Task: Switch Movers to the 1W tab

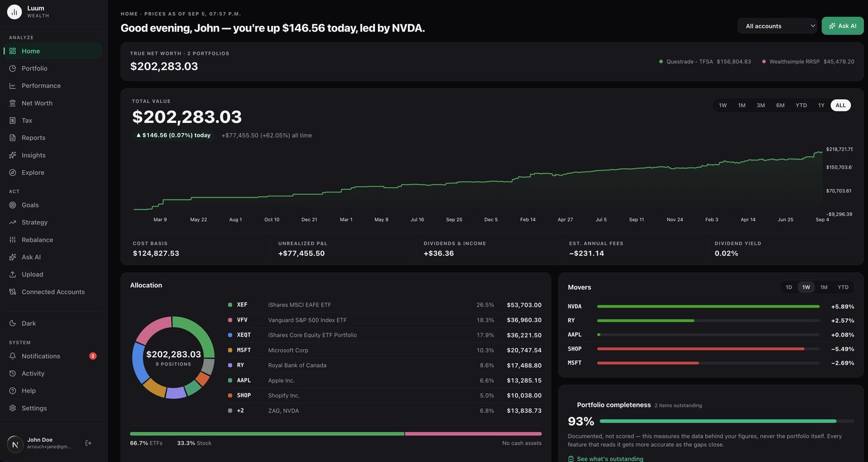Action: (x=806, y=287)
